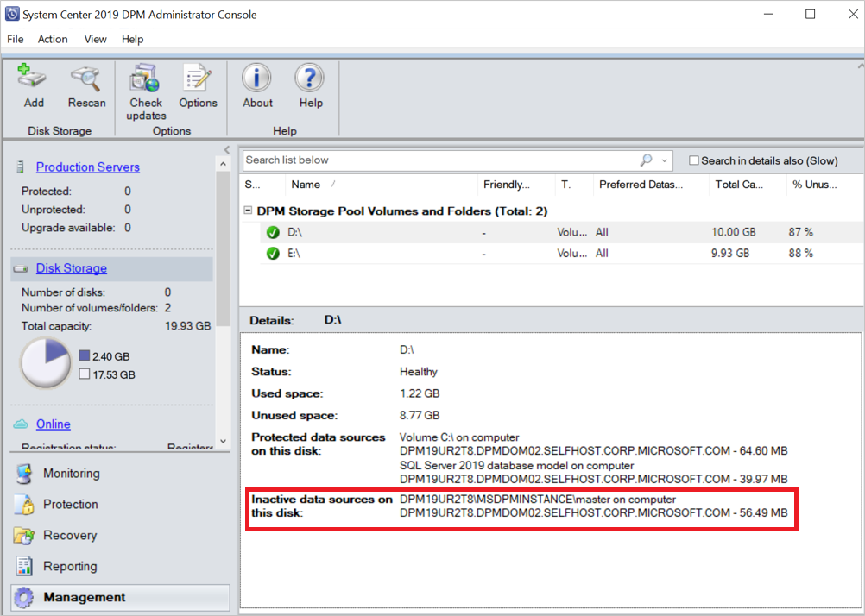Click the Online cloud icon
The height and width of the screenshot is (616, 865).
point(21,424)
